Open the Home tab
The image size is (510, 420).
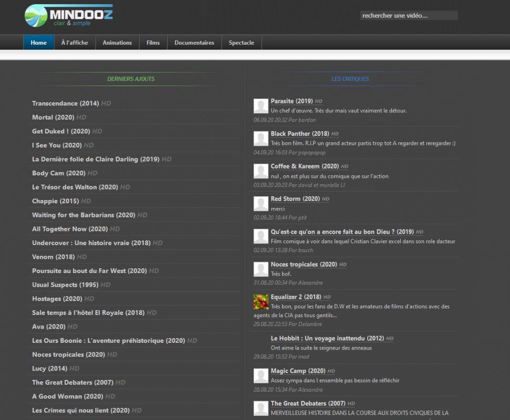[x=39, y=43]
